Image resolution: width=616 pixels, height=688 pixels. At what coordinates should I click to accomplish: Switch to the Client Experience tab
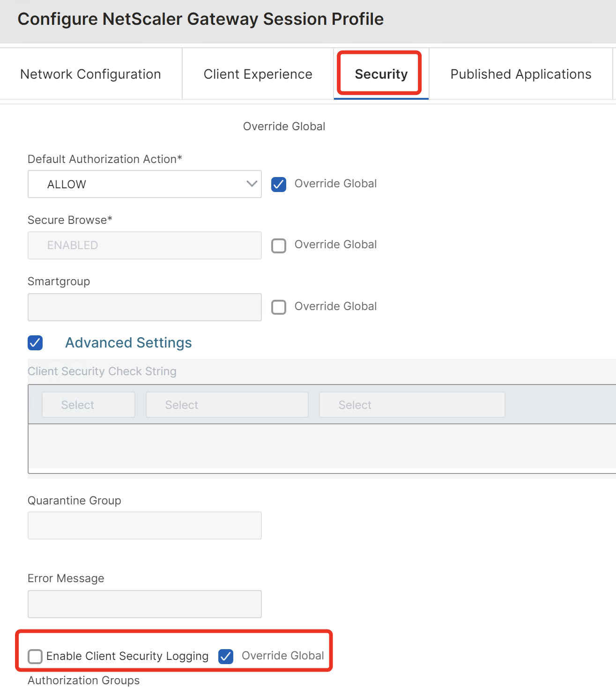click(x=258, y=74)
